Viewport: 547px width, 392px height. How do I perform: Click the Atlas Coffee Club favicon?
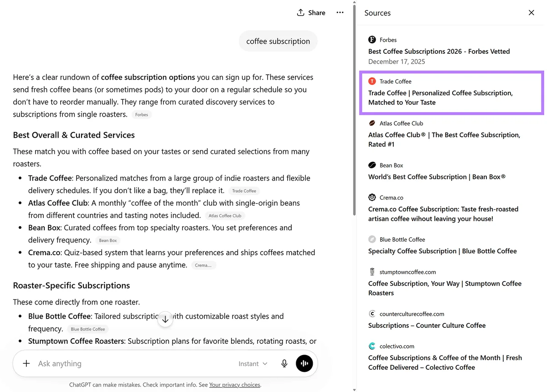372,123
